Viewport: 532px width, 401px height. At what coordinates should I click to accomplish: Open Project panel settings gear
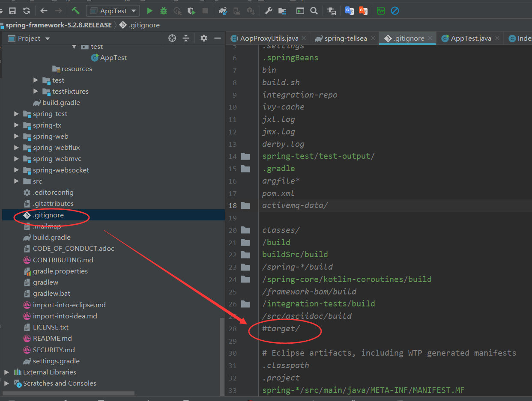point(203,38)
